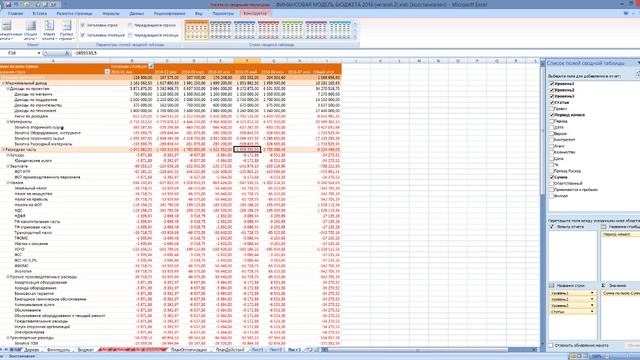
Task: Open the Макет отчета layout button
Action: 49,30
